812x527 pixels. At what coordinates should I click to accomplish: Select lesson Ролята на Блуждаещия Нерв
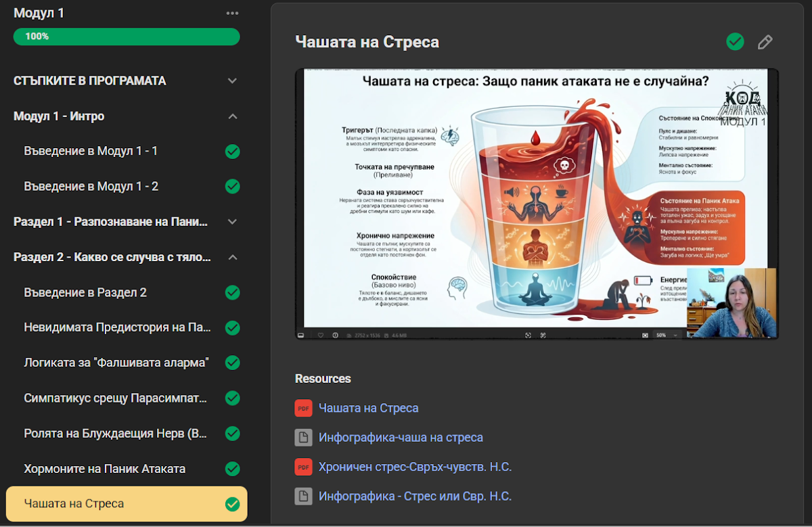[116, 433]
